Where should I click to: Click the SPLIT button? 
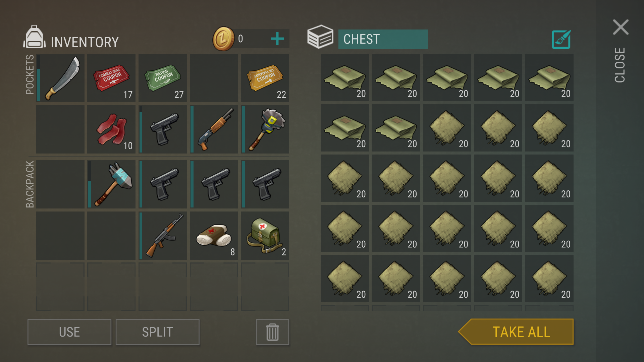[158, 332]
